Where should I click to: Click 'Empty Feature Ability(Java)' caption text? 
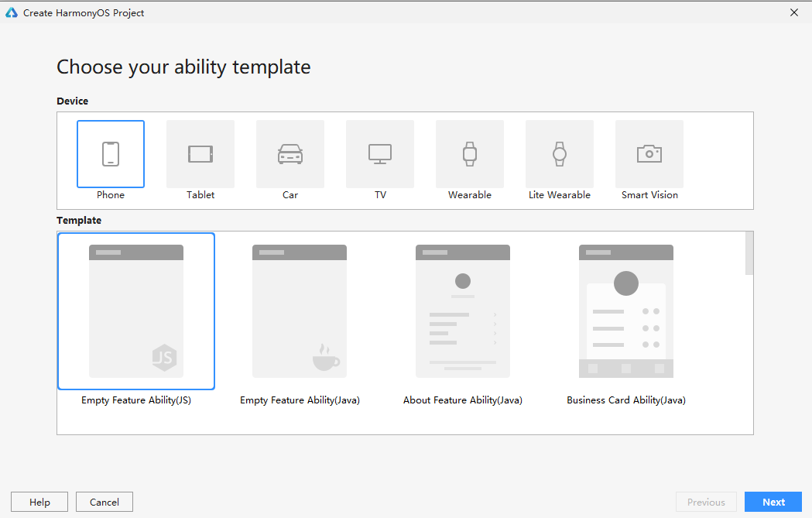(300, 400)
